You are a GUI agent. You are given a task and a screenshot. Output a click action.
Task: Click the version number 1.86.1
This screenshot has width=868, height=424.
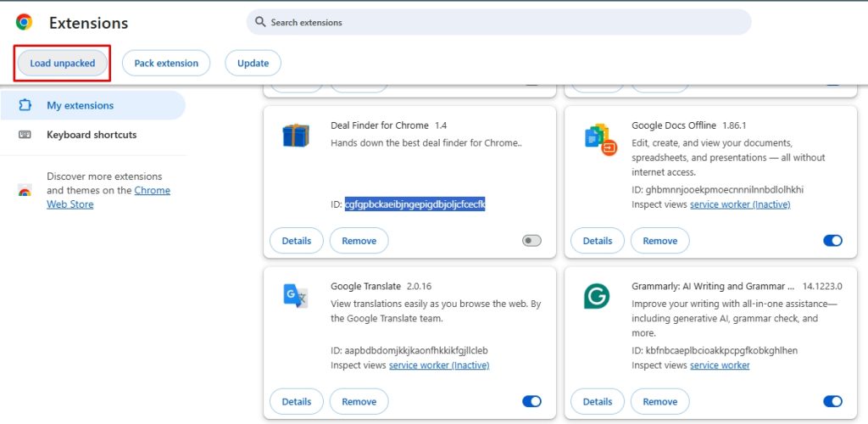coord(735,126)
